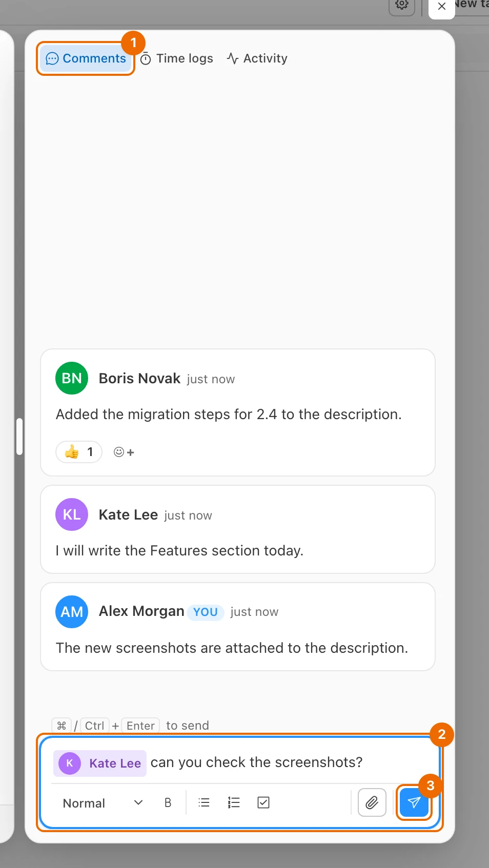This screenshot has height=868, width=489.
Task: Click Kate Lee's KL avatar
Action: click(72, 514)
